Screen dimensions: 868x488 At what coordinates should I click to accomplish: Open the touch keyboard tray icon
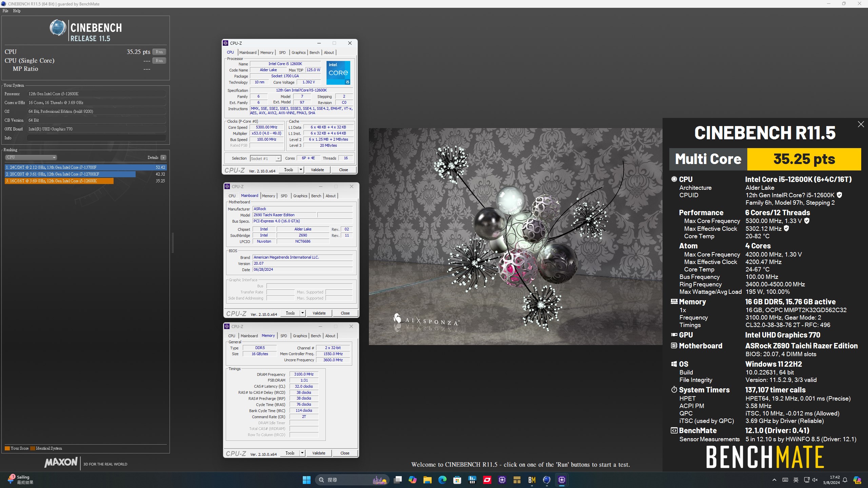[785, 480]
